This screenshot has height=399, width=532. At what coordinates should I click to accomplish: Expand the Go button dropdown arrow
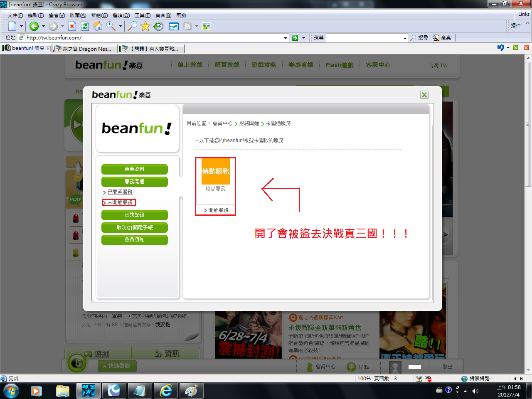pos(304,38)
